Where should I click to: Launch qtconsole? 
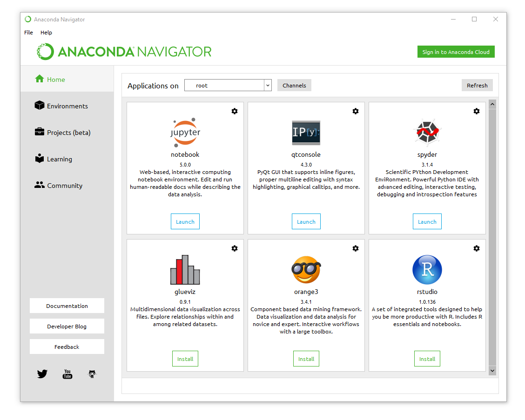(x=306, y=221)
